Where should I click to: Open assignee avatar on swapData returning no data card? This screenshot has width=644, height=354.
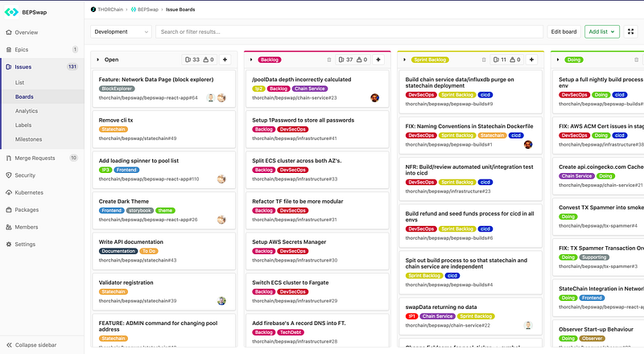coord(528,325)
